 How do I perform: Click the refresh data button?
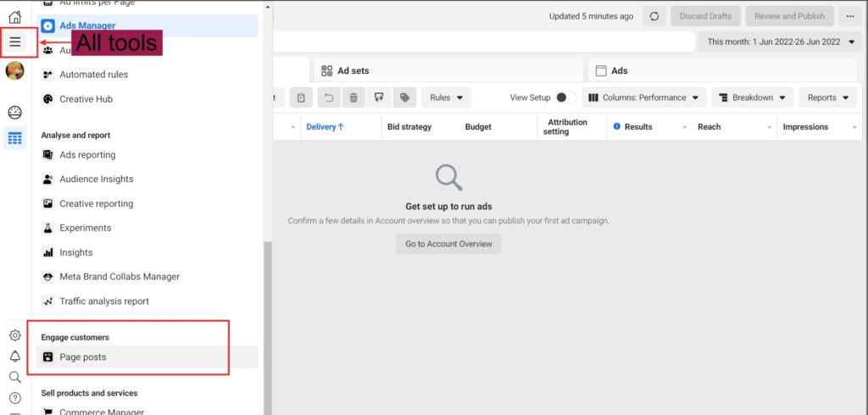pos(654,16)
